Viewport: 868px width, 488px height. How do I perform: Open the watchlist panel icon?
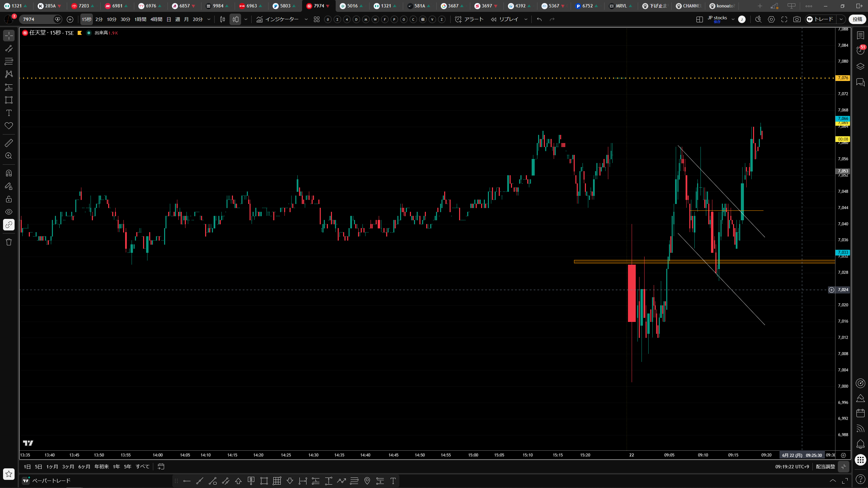(x=860, y=35)
